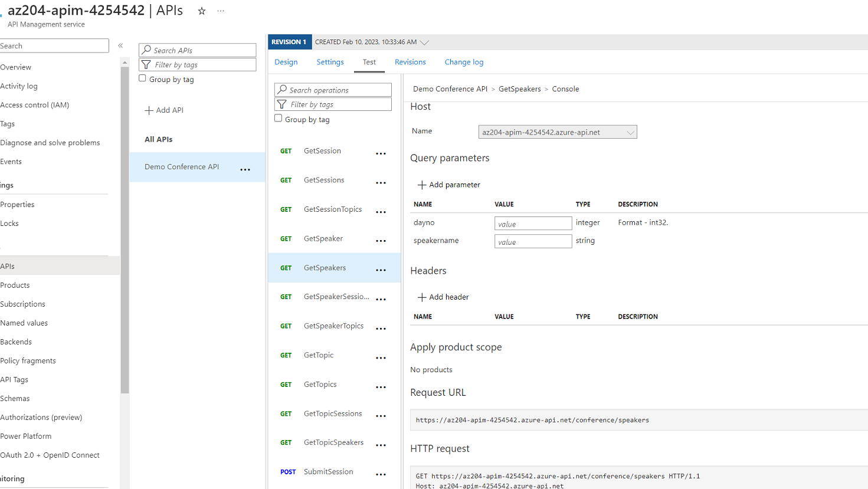This screenshot has width=868, height=489.
Task: Click the operations Filter by tags field
Action: click(x=333, y=104)
